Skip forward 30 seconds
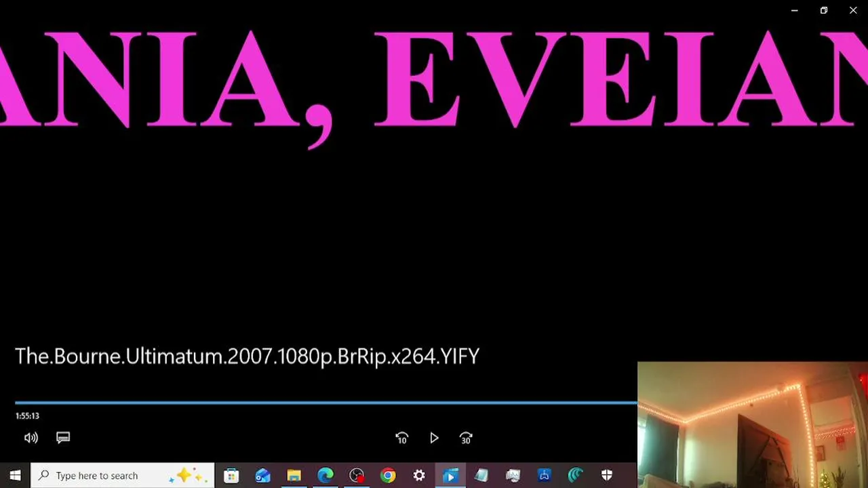Screen dimensions: 868x488 pos(466,439)
